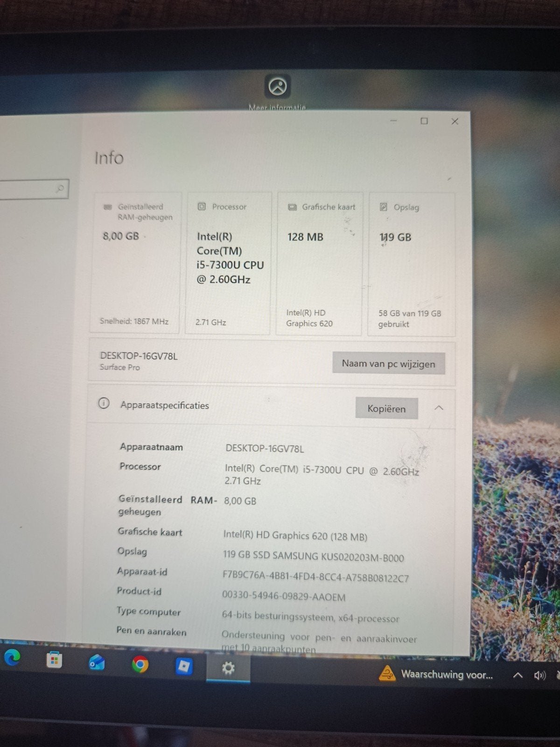560x747 pixels.
Task: Launch Google Chrome from the taskbar
Action: tap(140, 664)
